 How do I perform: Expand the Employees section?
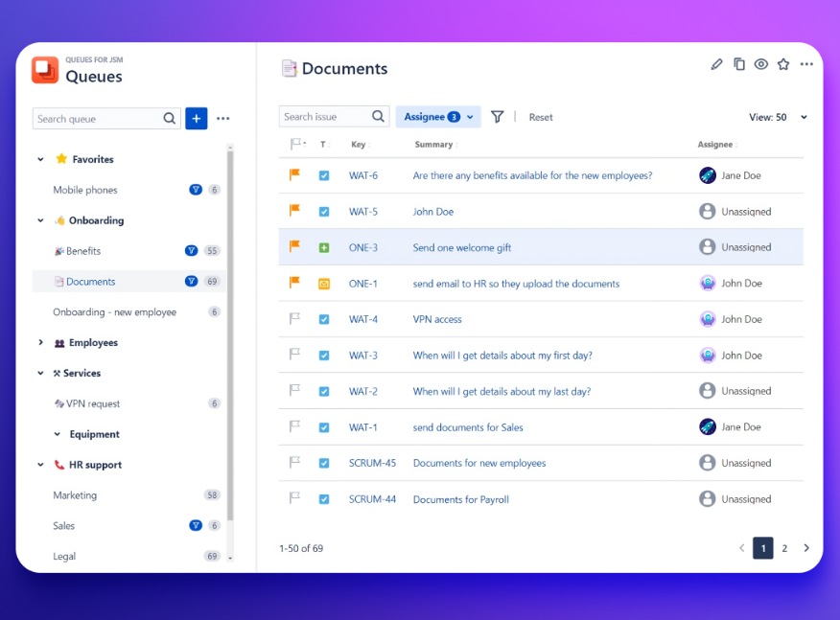tap(39, 342)
